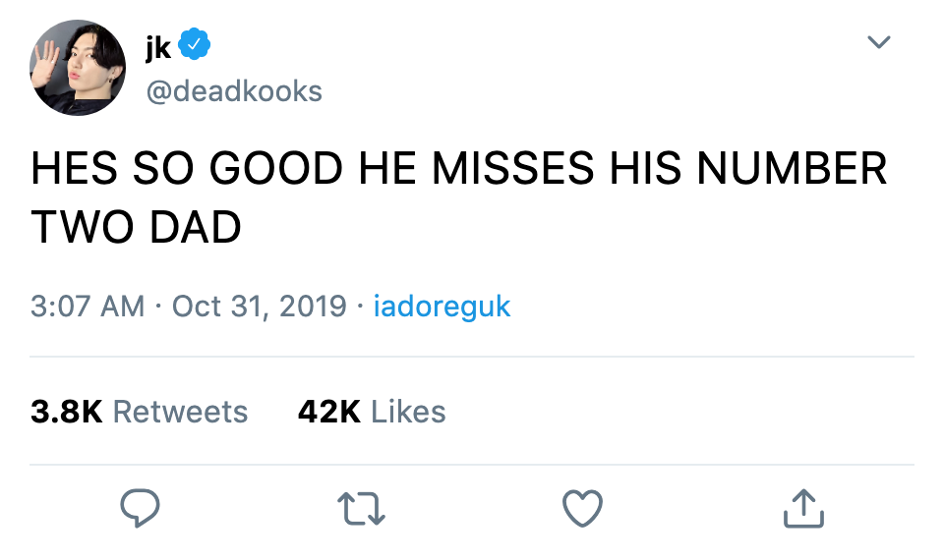Screen dimensions: 944x560
Task: Click the Oct 31, 2019 date
Action: [260, 307]
